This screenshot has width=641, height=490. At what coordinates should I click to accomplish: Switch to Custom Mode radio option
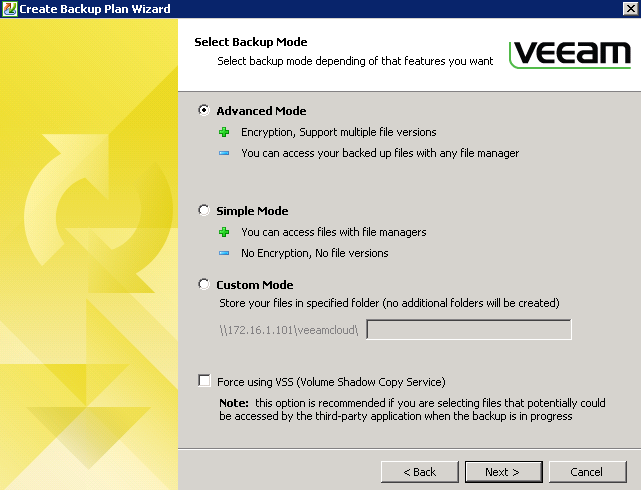(205, 285)
